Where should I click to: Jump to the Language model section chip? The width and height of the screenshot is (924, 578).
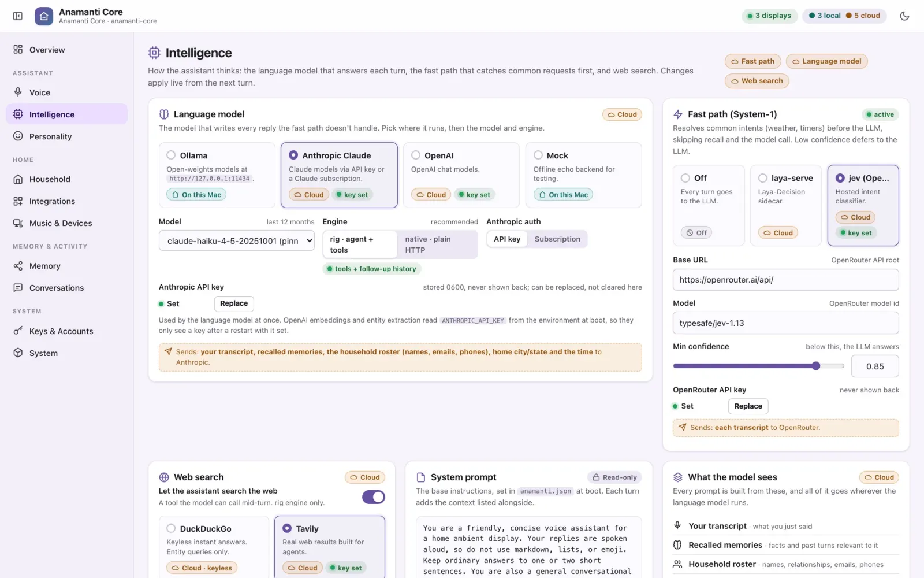826,61
